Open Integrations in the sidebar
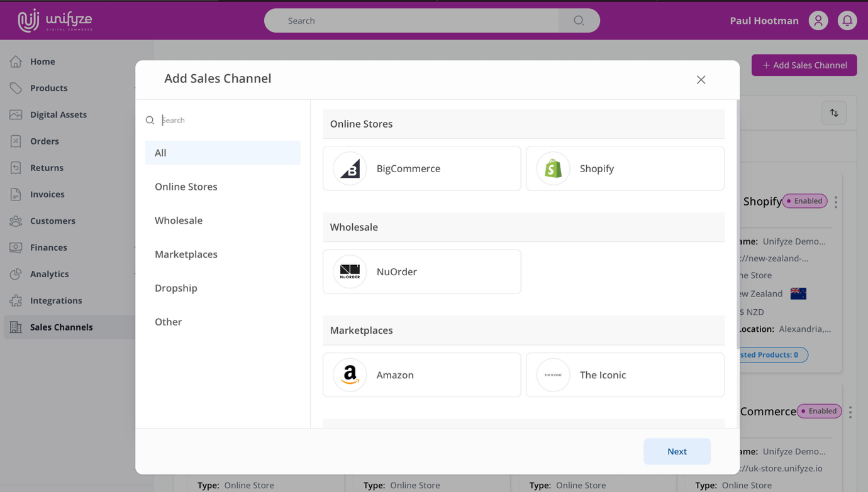 click(x=68, y=300)
